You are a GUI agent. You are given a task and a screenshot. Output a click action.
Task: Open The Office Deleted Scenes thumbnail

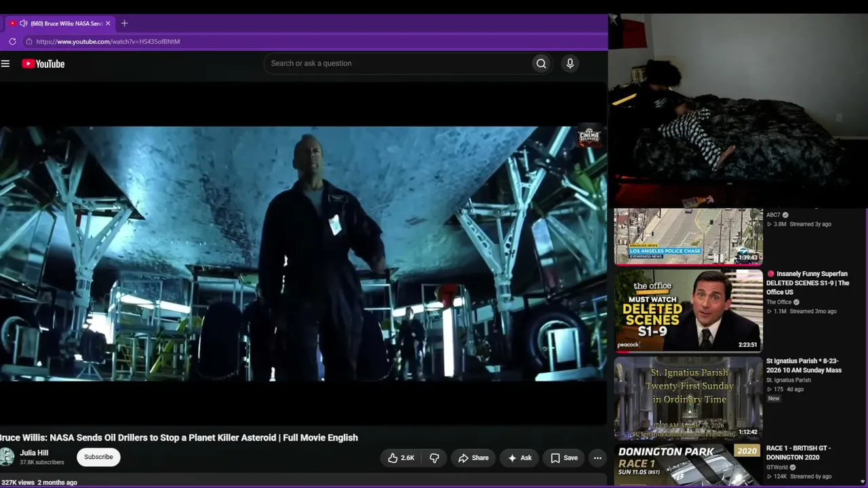pyautogui.click(x=688, y=310)
